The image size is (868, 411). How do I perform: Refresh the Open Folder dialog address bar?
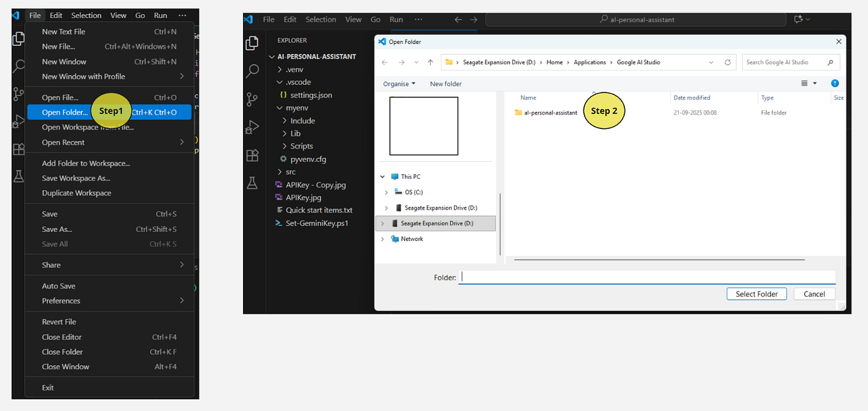(x=729, y=62)
